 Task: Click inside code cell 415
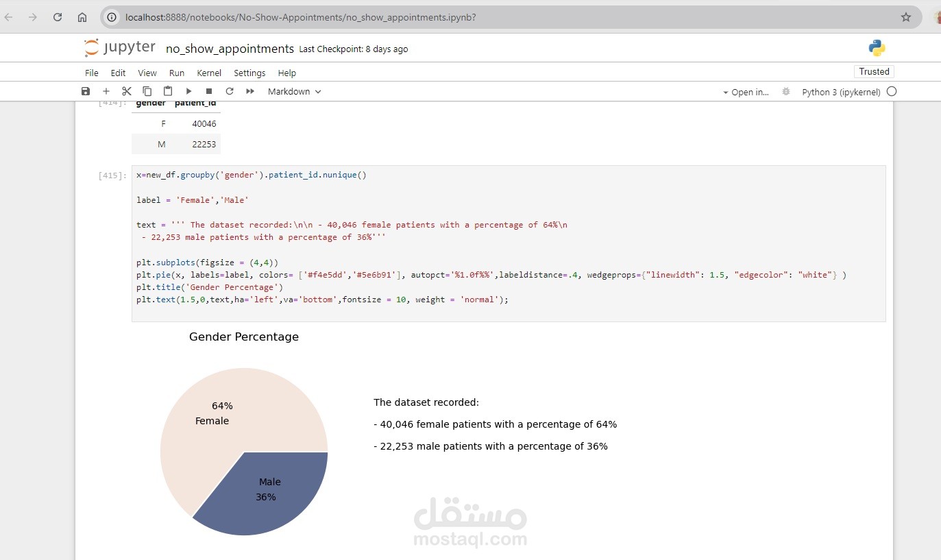(509, 243)
